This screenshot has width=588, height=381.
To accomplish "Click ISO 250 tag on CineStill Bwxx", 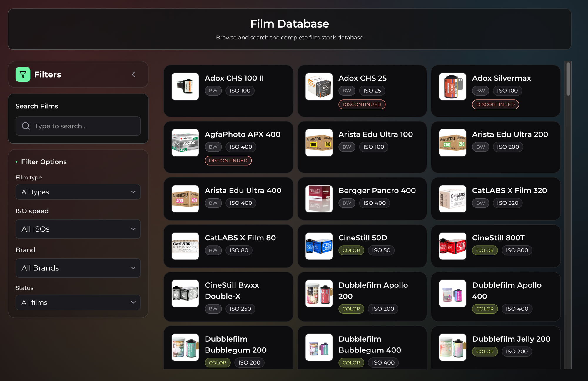I will point(240,309).
